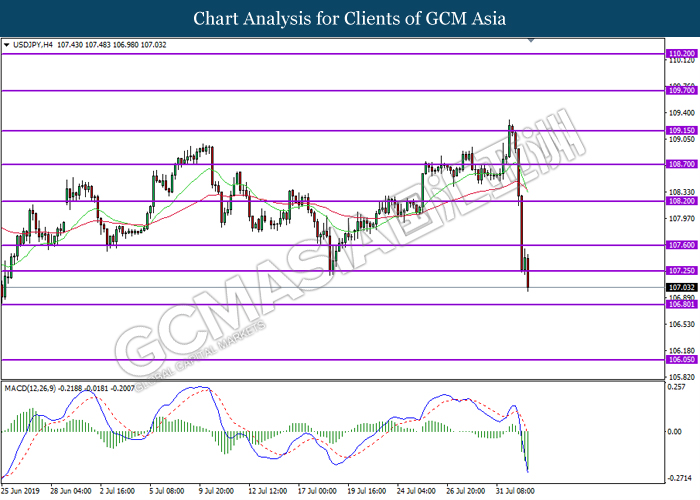The image size is (700, 500).
Task: Click the 19 Jul 16:00 time label
Action: click(x=367, y=491)
